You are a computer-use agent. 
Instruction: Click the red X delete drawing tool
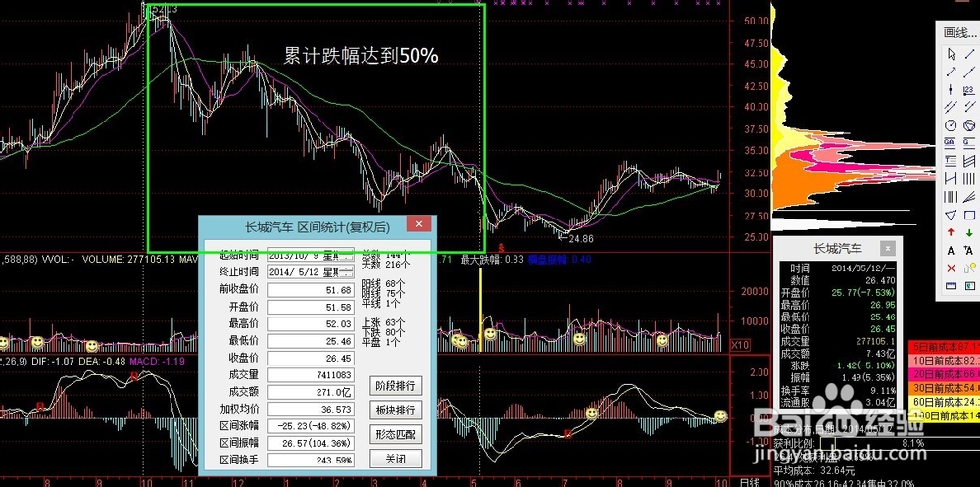(x=951, y=268)
